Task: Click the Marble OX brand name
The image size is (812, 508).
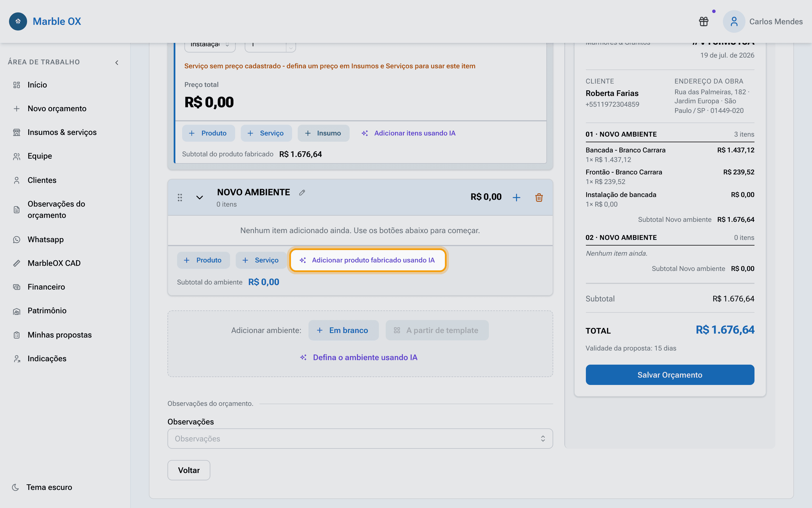Action: (57, 21)
